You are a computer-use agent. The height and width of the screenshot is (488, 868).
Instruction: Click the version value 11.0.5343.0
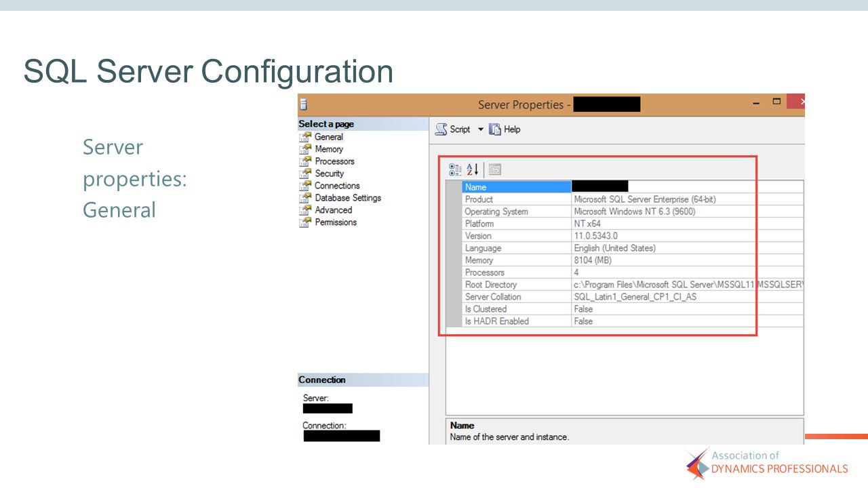click(x=595, y=236)
